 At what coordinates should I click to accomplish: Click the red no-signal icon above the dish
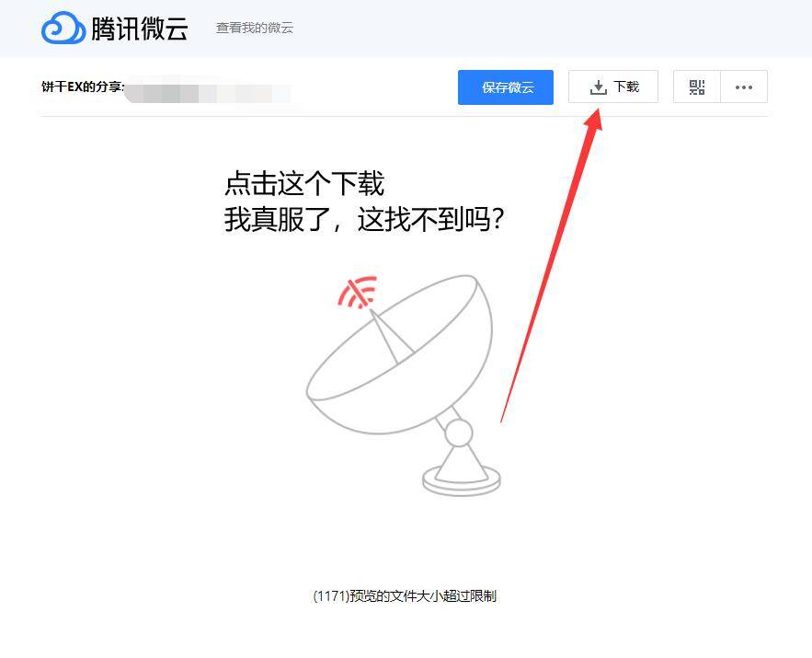[358, 293]
